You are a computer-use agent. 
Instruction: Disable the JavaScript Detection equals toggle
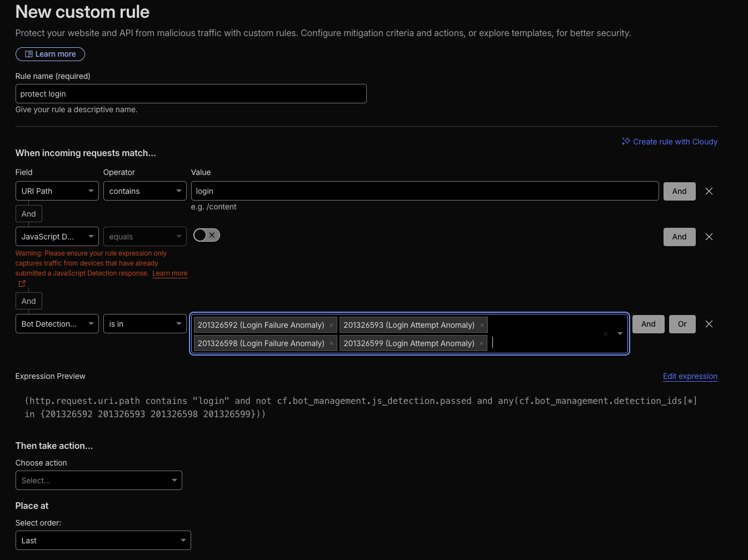pyautogui.click(x=206, y=235)
